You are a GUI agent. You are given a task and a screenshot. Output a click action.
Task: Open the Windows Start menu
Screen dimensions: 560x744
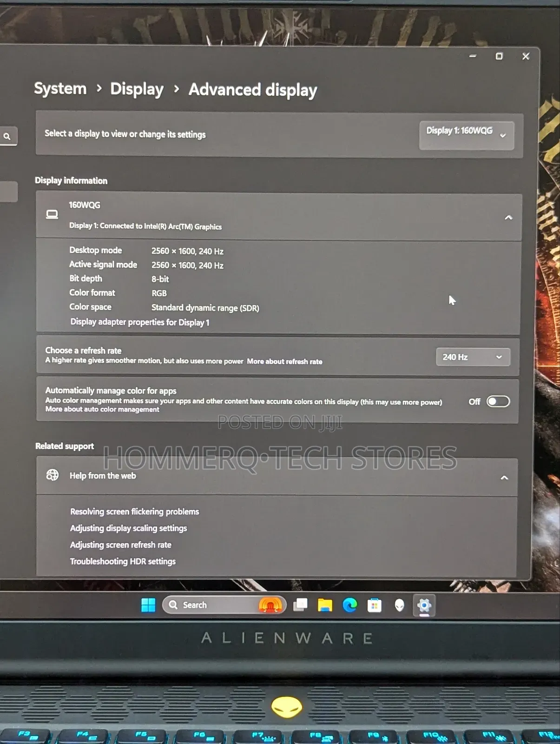[148, 605]
